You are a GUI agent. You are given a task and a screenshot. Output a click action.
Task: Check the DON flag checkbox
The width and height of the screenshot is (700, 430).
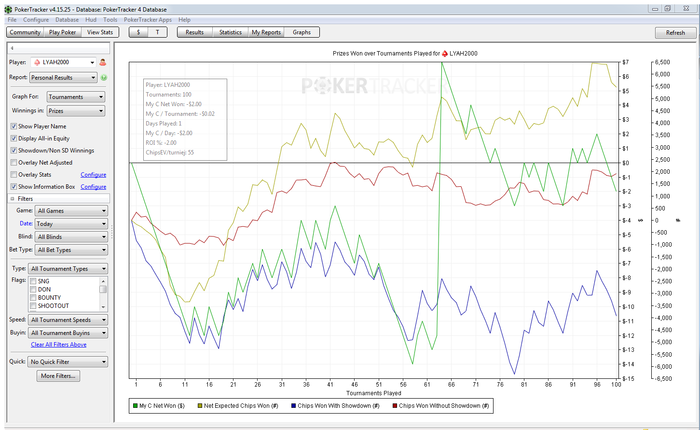33,289
